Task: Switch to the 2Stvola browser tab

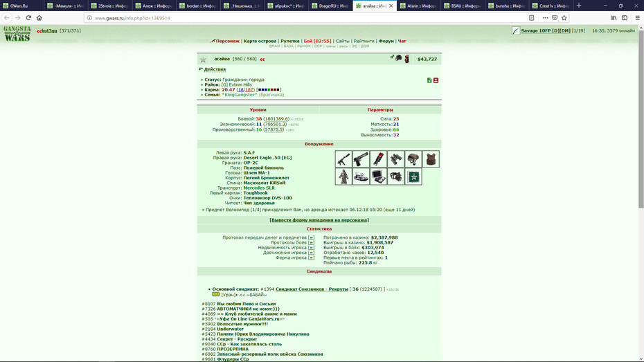Action: (109, 6)
